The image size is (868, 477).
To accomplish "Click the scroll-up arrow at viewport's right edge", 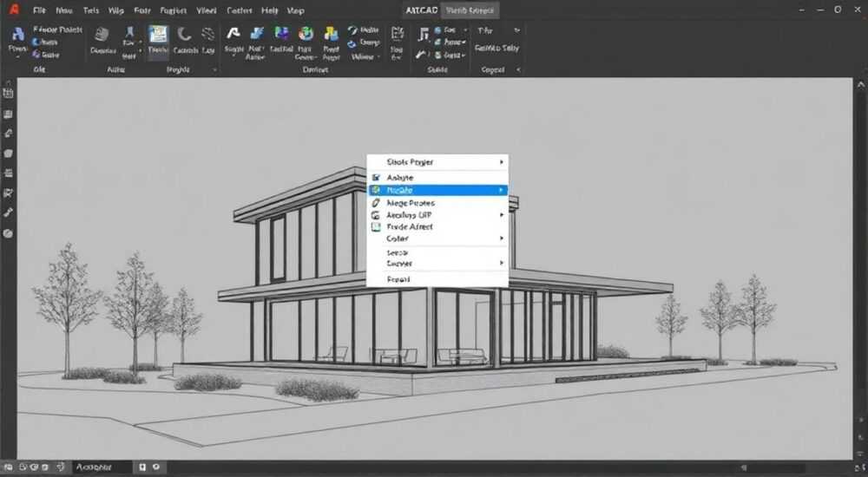I will tap(861, 85).
